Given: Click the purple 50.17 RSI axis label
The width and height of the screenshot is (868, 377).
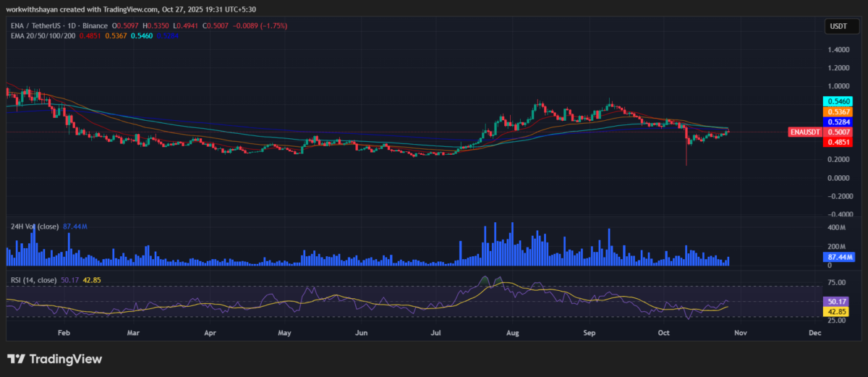Looking at the screenshot, I should [838, 301].
